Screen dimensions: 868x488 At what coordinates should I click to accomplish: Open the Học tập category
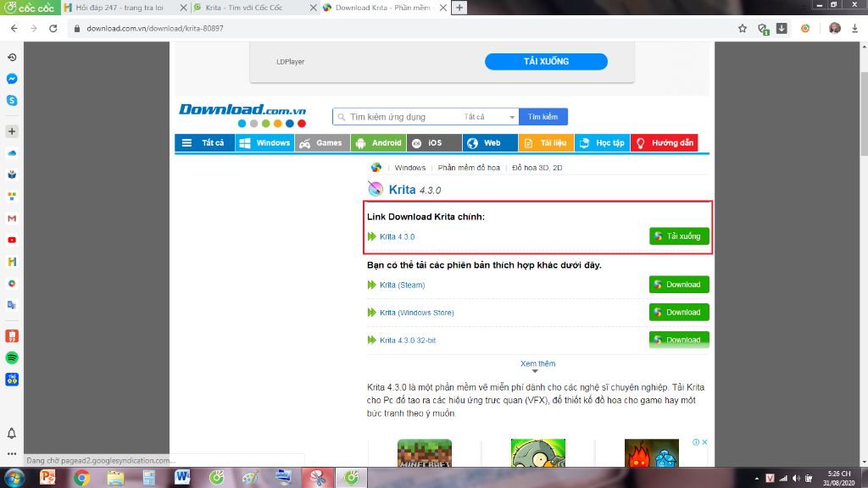602,142
